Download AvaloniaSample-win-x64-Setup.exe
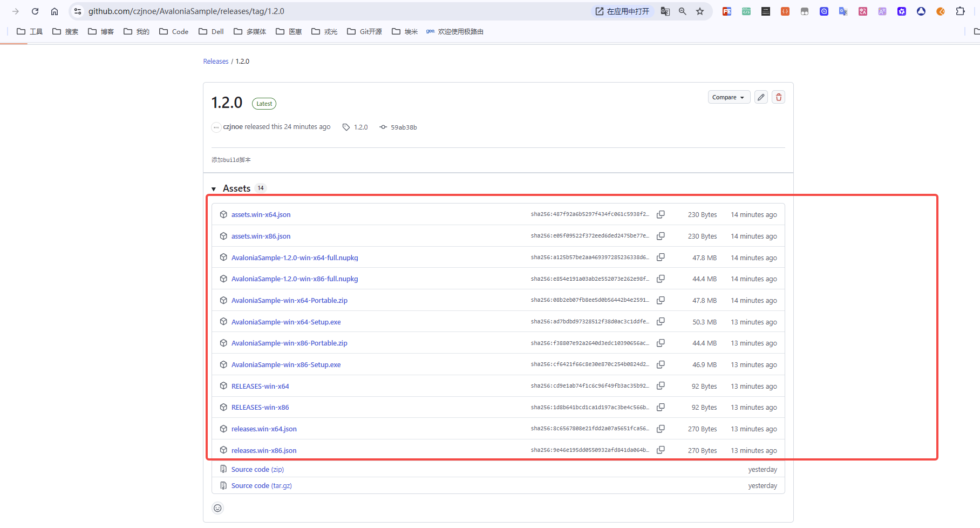The height and width of the screenshot is (528, 980). click(286, 322)
